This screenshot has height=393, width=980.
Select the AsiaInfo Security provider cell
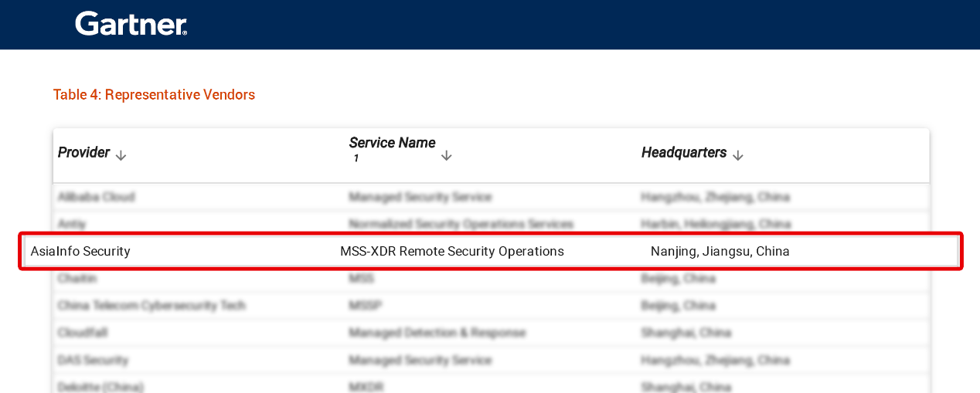click(80, 252)
